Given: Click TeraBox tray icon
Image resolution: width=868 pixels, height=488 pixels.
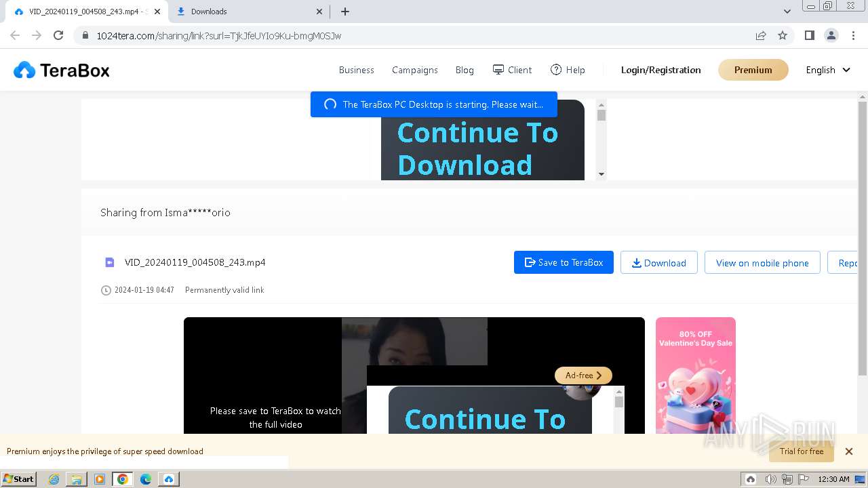Looking at the screenshot, I should point(751,479).
